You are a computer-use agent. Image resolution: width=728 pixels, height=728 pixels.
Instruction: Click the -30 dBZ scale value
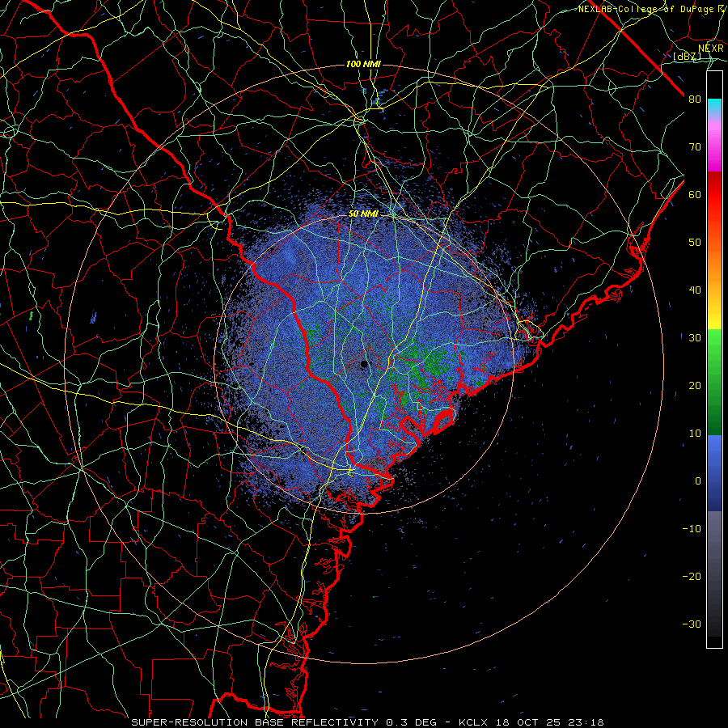click(692, 624)
